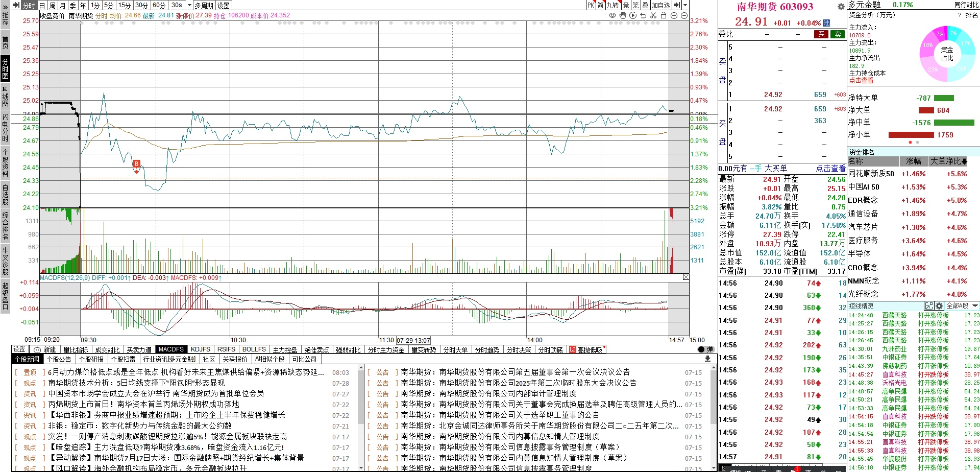Click the 净中单 green bar

954,123
